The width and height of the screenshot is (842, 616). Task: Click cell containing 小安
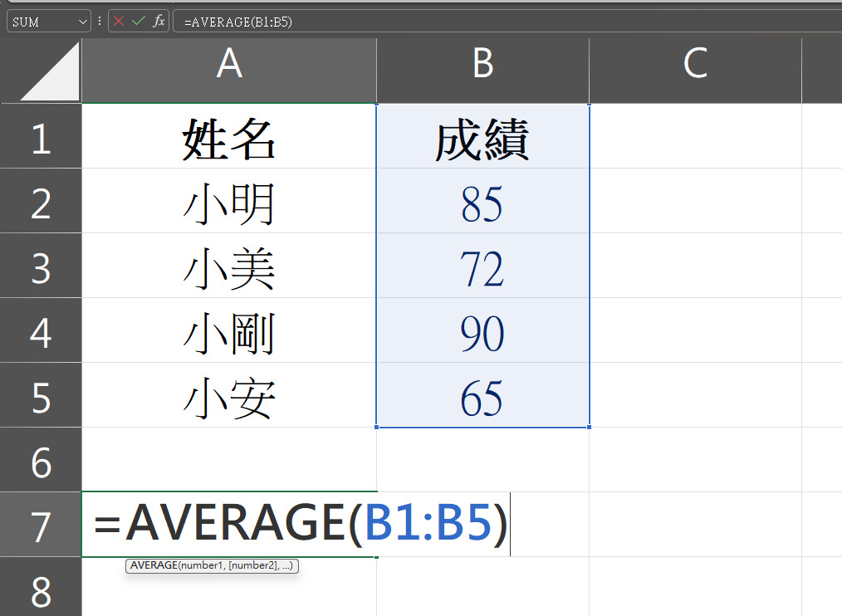click(x=229, y=394)
